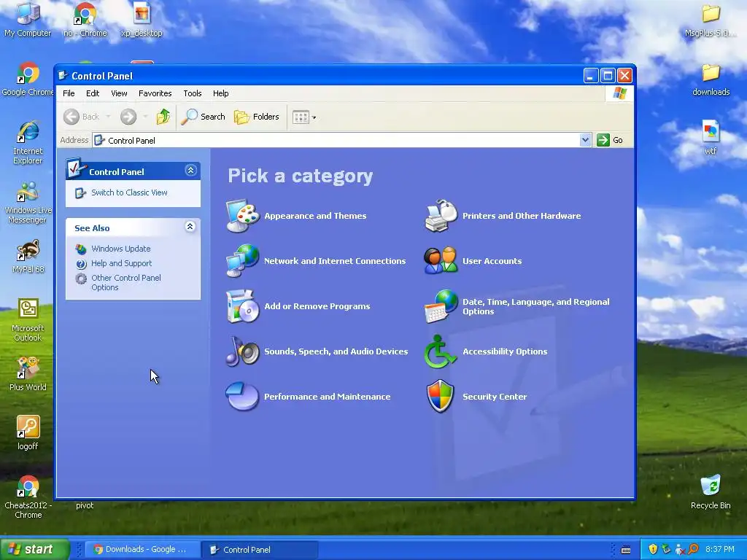
Task: Open Security Center shield icon
Action: tap(441, 396)
